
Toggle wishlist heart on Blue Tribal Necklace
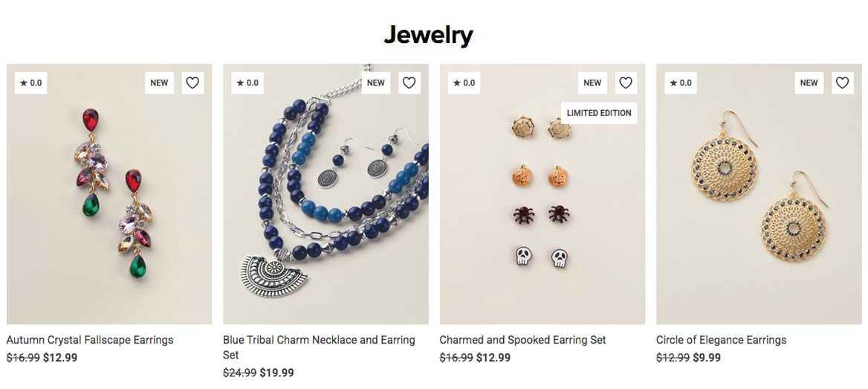pos(409,83)
